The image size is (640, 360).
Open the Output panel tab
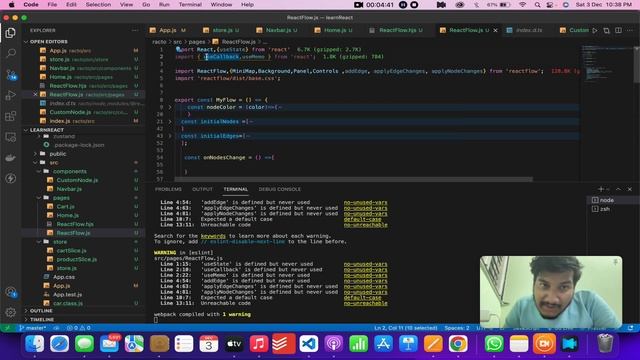click(x=202, y=189)
